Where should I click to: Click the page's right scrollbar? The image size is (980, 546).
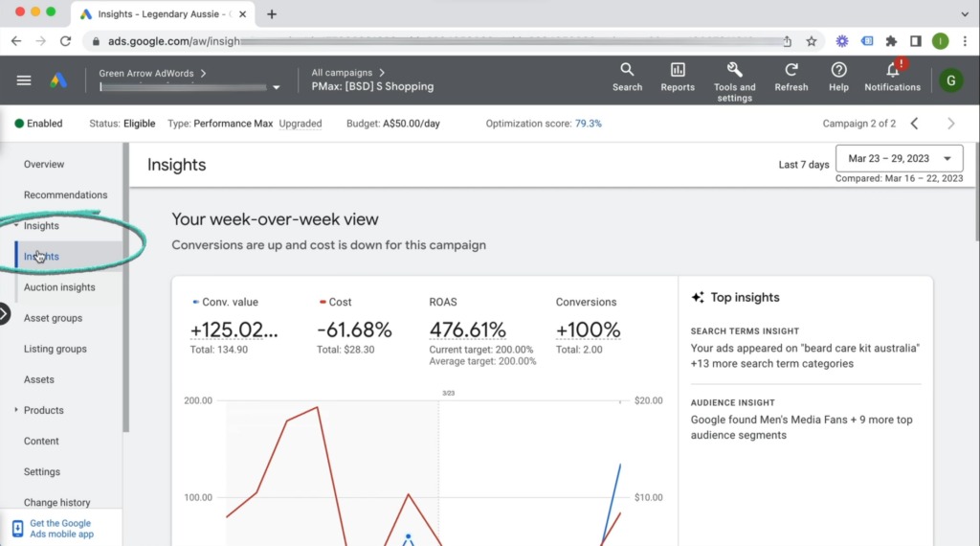point(976,192)
